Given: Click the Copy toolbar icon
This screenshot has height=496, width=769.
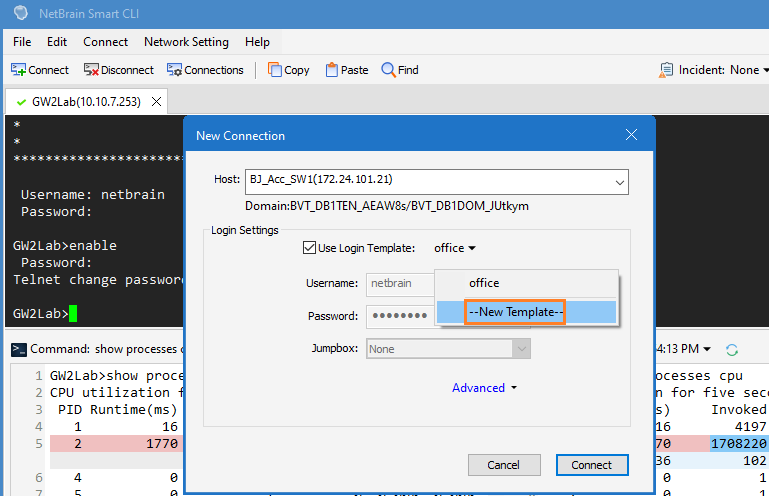Looking at the screenshot, I should click(274, 70).
